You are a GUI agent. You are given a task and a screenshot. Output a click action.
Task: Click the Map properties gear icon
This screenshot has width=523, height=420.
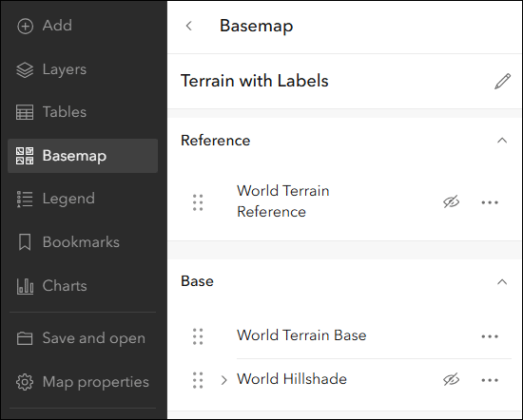25,382
